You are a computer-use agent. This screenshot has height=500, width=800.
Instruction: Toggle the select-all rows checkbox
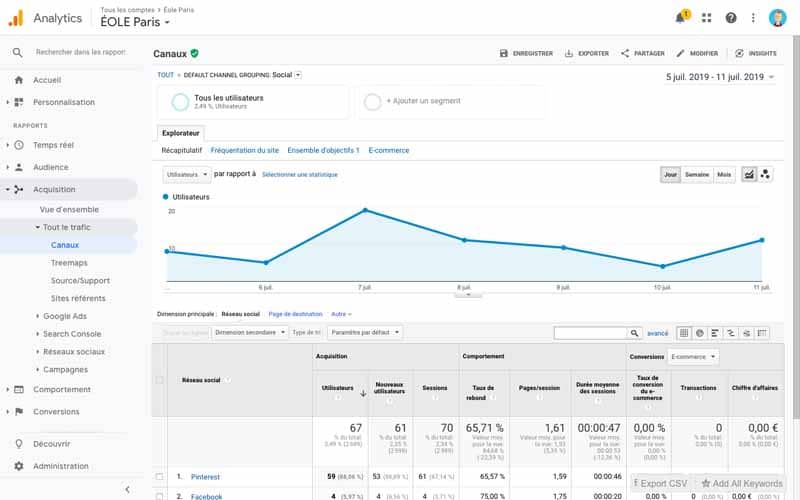pyautogui.click(x=159, y=380)
